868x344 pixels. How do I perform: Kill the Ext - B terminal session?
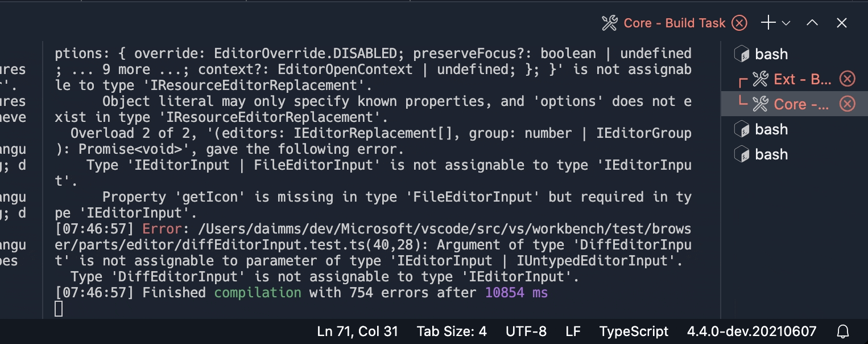point(848,79)
